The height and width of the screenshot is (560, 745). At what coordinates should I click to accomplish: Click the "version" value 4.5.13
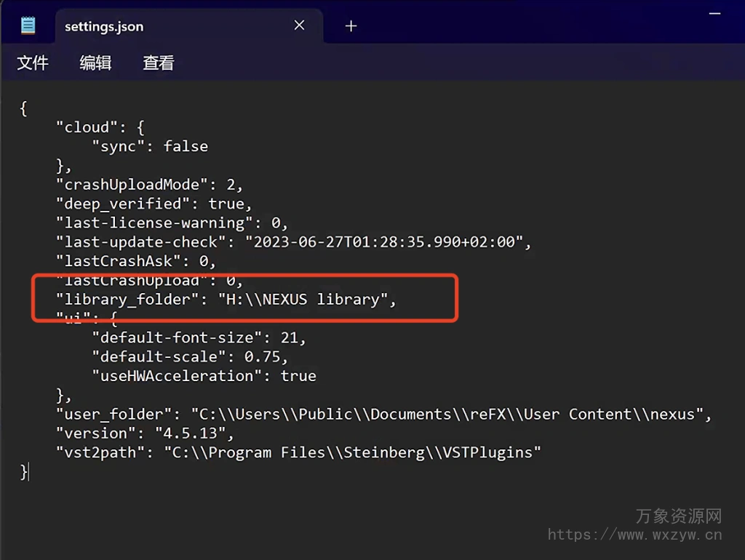point(194,433)
